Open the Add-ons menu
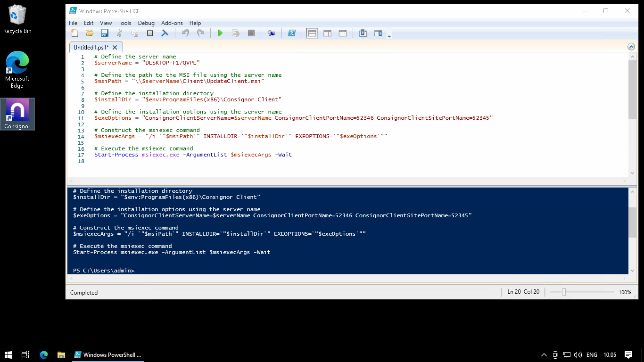Image resolution: width=644 pixels, height=362 pixels. pyautogui.click(x=172, y=23)
